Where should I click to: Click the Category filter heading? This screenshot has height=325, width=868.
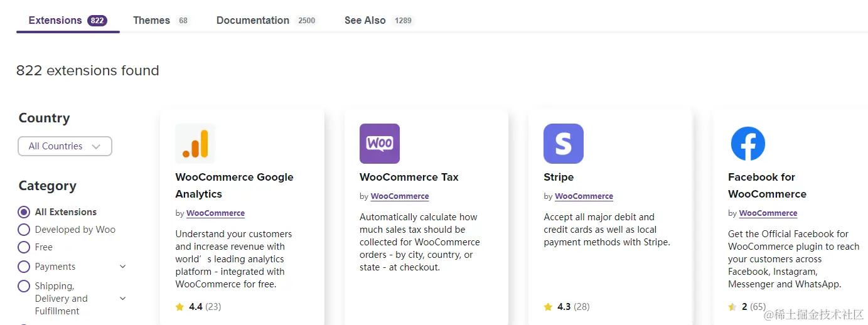48,186
